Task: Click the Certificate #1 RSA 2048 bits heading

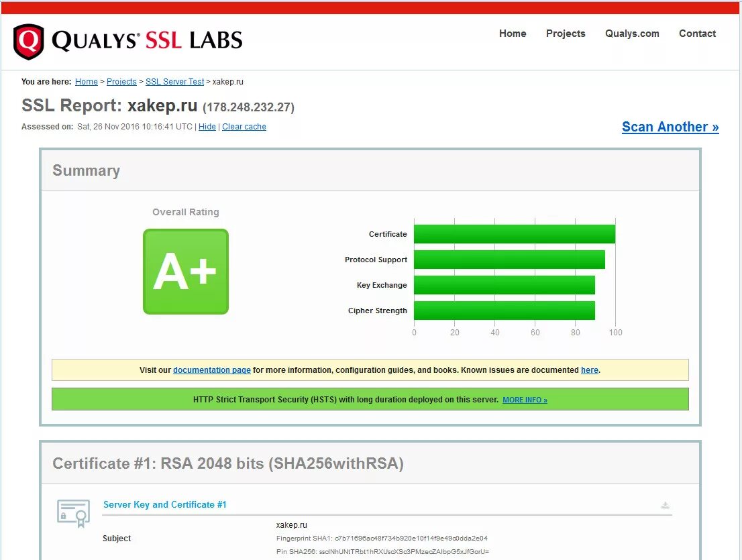Action: [x=228, y=463]
